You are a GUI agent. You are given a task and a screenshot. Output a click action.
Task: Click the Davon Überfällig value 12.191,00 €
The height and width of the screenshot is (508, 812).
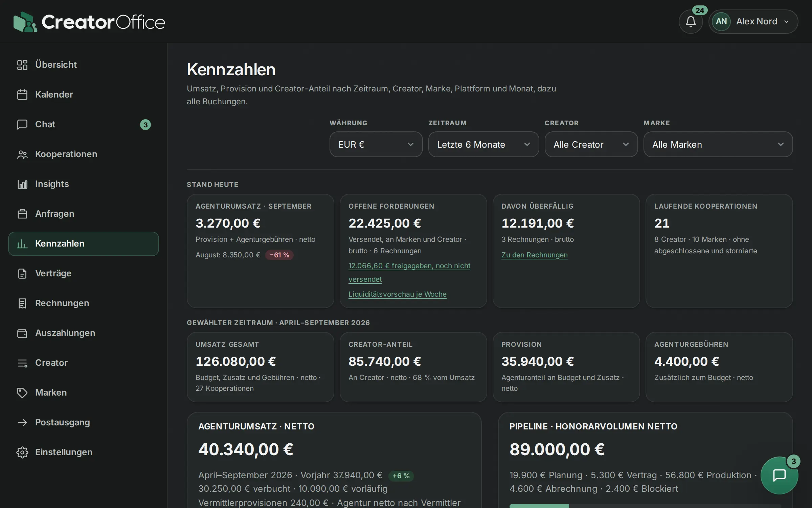538,223
